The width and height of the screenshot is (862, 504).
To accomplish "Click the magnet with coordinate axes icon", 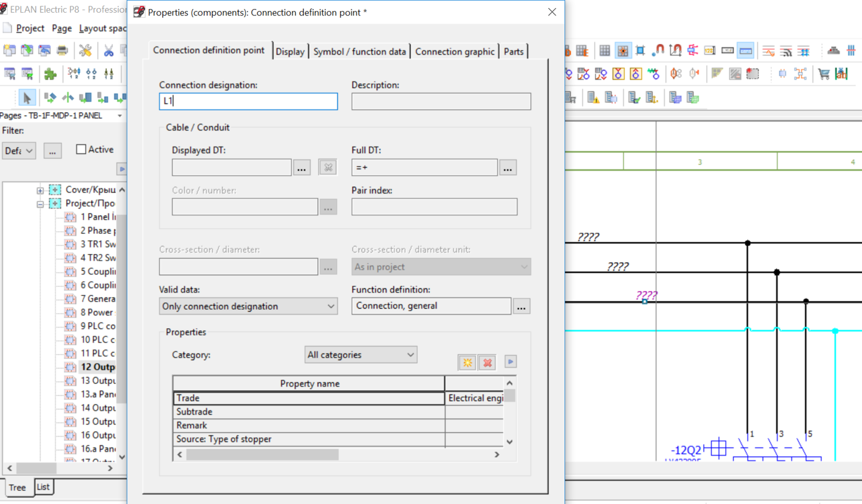I will tap(676, 51).
